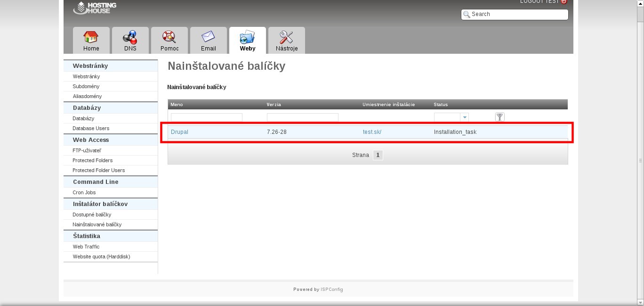This screenshot has width=644, height=306.
Task: Go to page 1 of results
Action: (378, 155)
